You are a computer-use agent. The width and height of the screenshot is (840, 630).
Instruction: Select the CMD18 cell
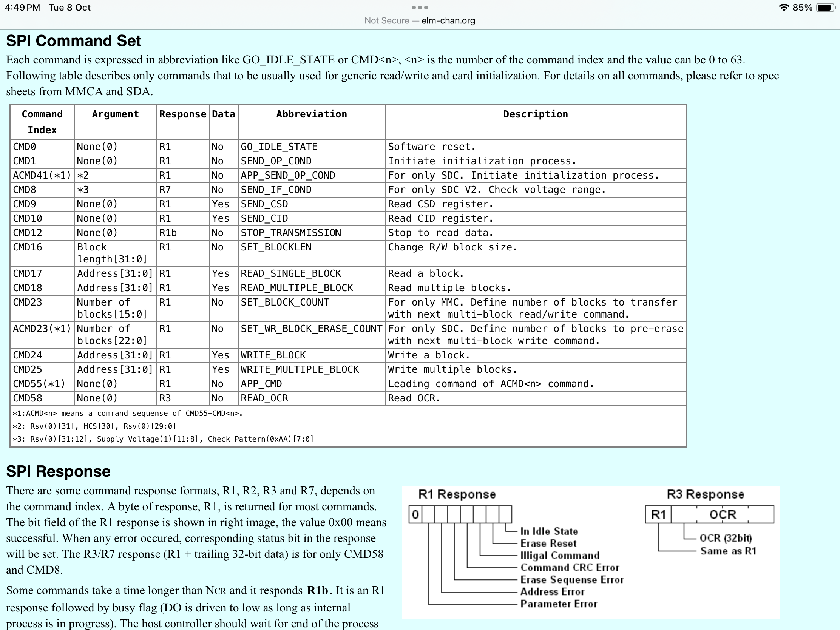43,288
